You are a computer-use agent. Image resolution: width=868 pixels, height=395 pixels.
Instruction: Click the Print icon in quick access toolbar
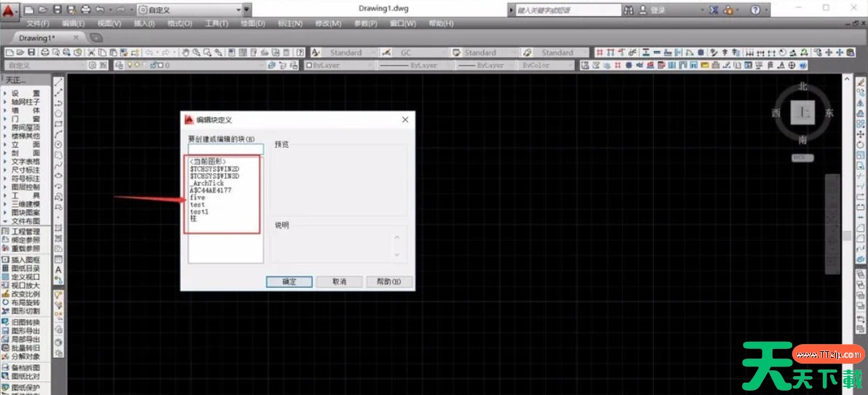(86, 10)
